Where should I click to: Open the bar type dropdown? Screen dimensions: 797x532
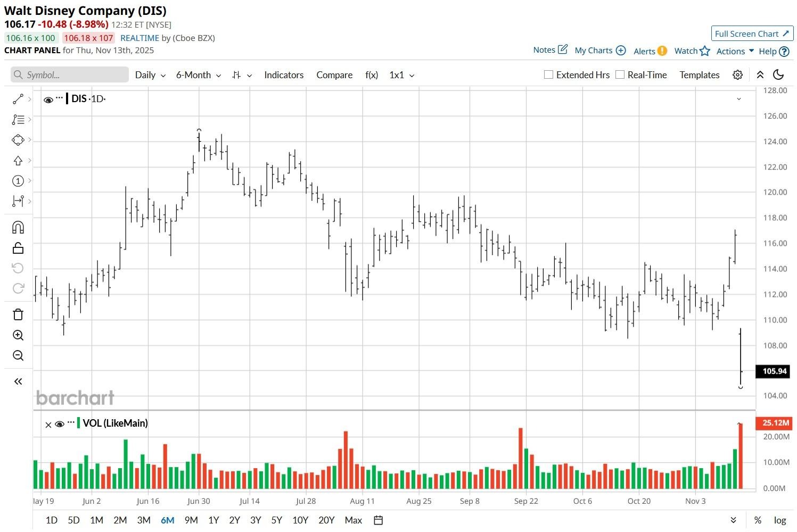[242, 75]
